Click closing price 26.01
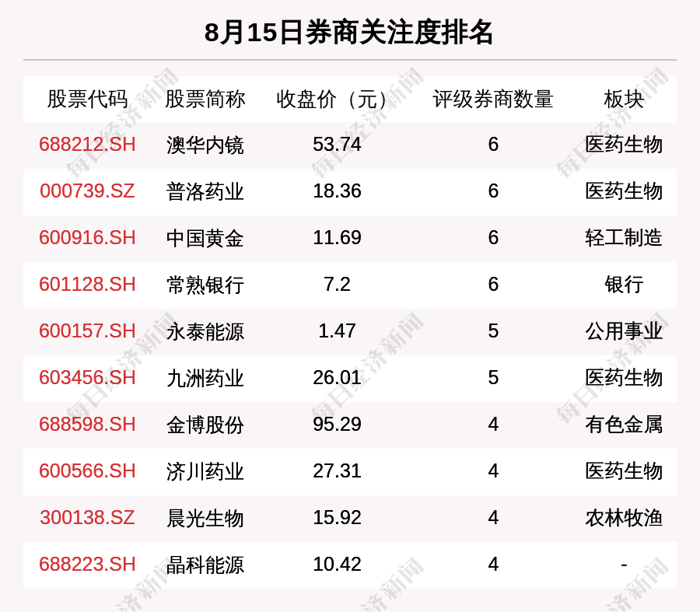Image resolution: width=700 pixels, height=612 pixels. (337, 378)
